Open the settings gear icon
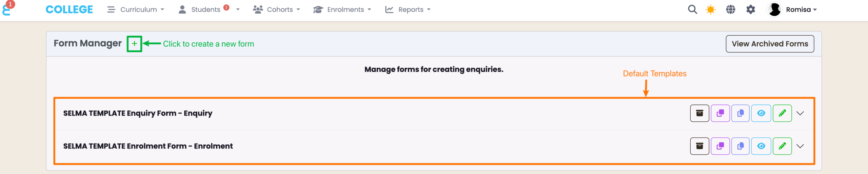The width and height of the screenshot is (868, 174). (x=751, y=10)
